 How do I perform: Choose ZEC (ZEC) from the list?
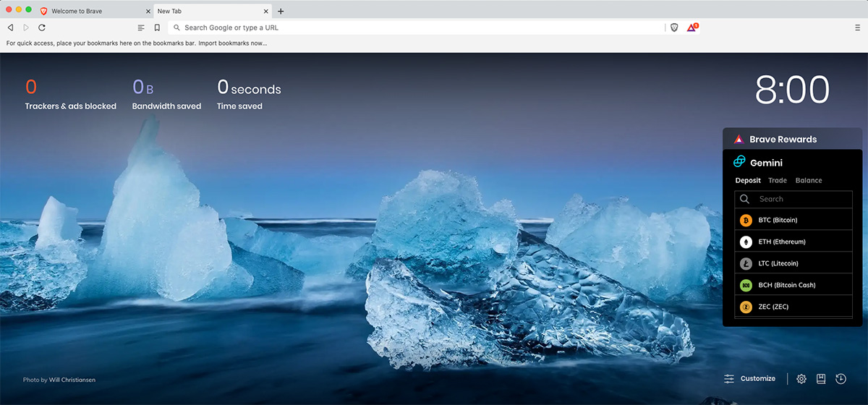793,307
